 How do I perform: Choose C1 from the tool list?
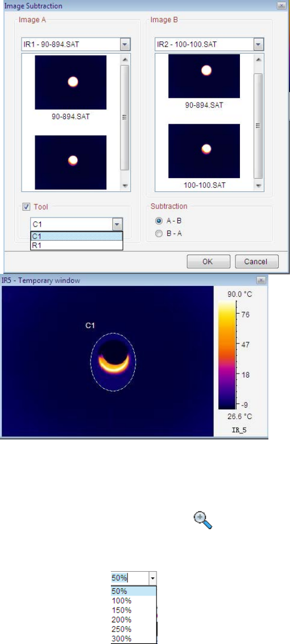tap(76, 236)
